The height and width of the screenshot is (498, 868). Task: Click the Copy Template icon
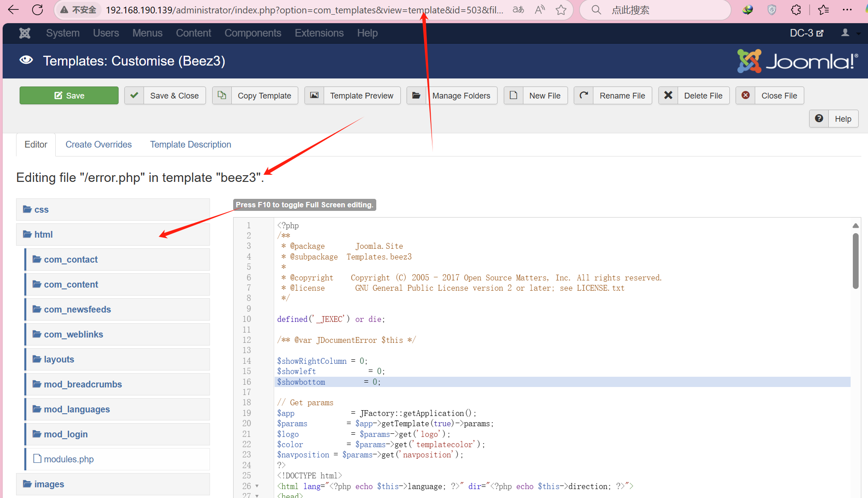(x=222, y=95)
